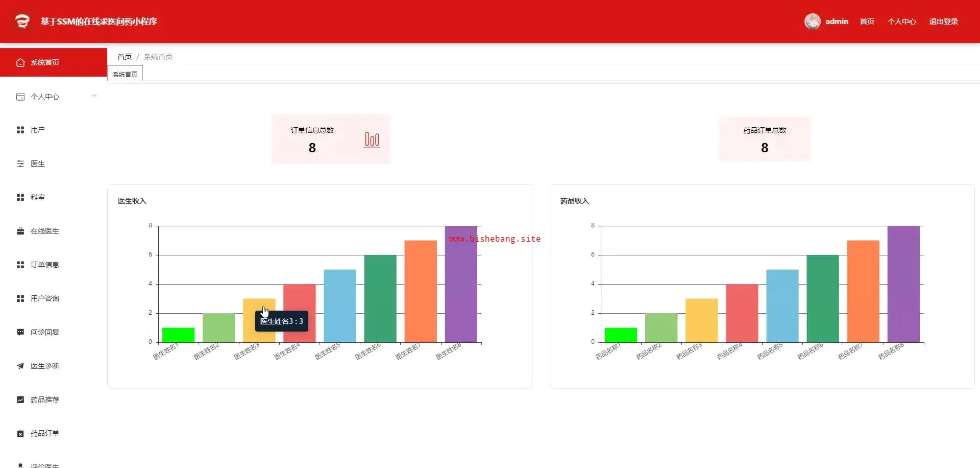
Task: Click 退出登录 to log out
Action: [944, 21]
